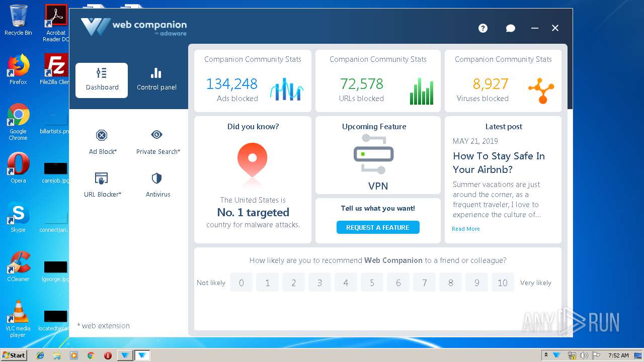Rate recommendation score 2
Screen dimensions: 644x362
pyautogui.click(x=293, y=283)
